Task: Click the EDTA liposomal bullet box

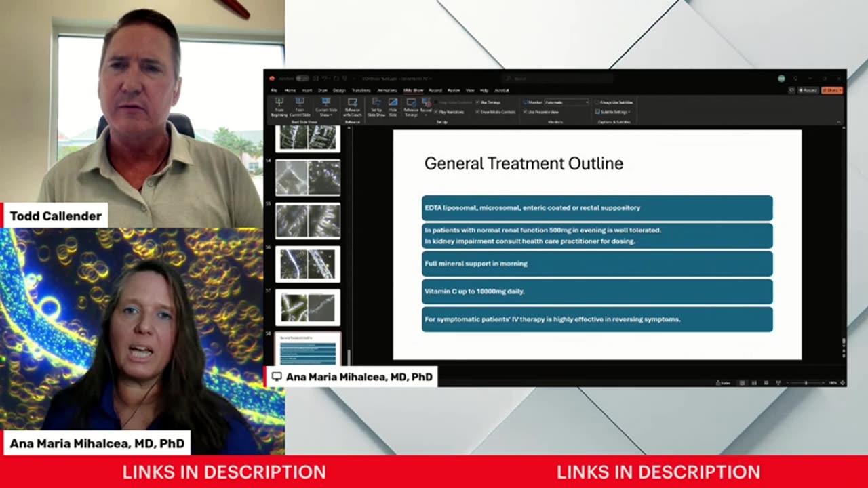Action: 597,208
